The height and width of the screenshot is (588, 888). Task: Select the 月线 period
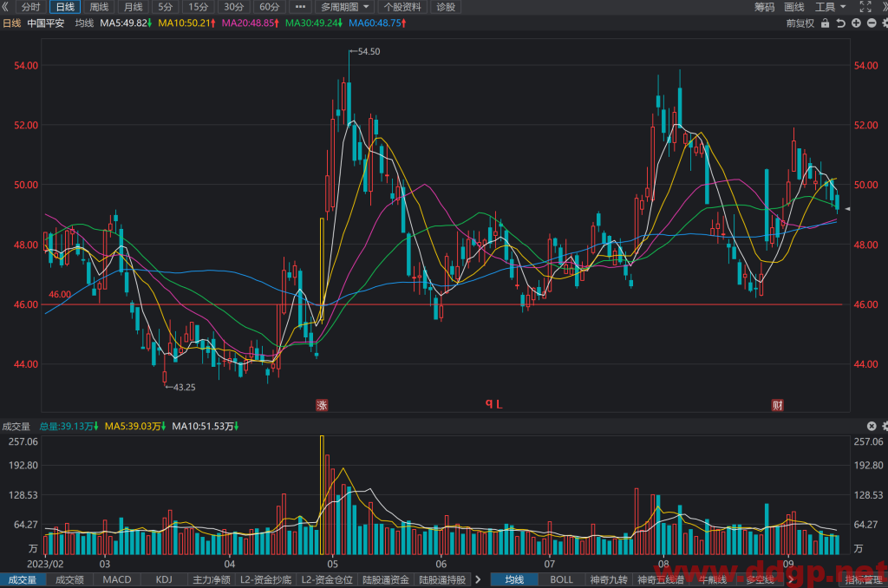coord(133,7)
